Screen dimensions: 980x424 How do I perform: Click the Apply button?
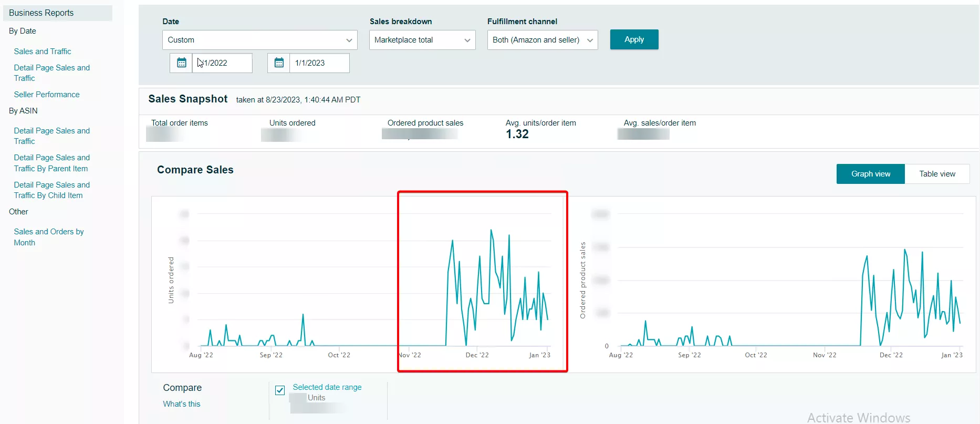[634, 39]
